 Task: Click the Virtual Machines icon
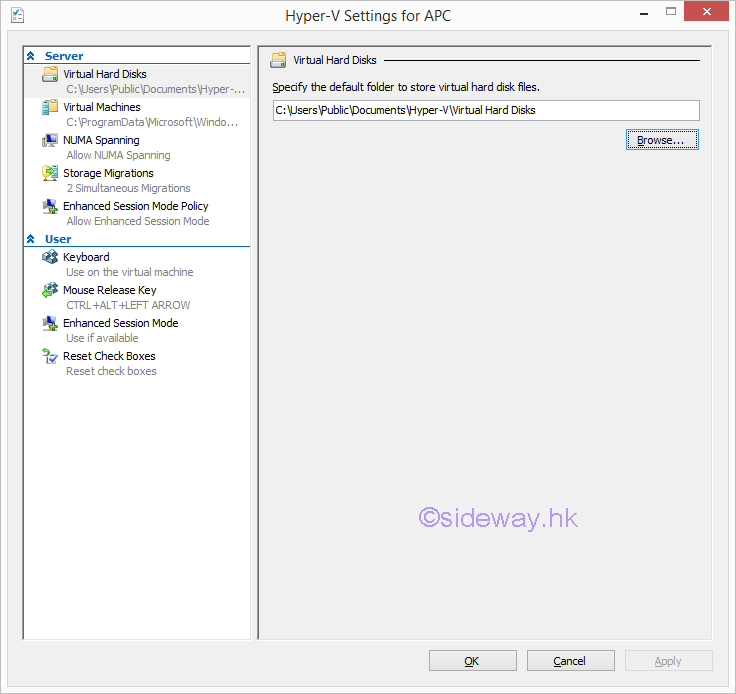(x=50, y=107)
